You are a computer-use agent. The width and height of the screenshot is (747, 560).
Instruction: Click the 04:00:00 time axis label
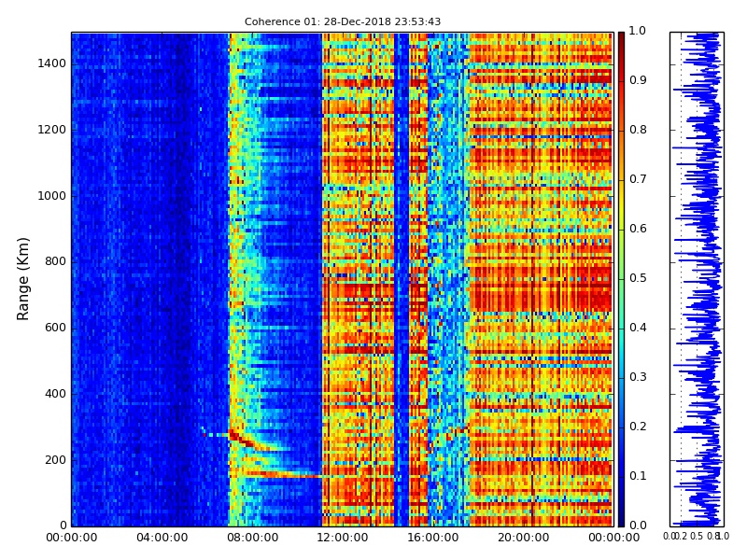point(162,538)
